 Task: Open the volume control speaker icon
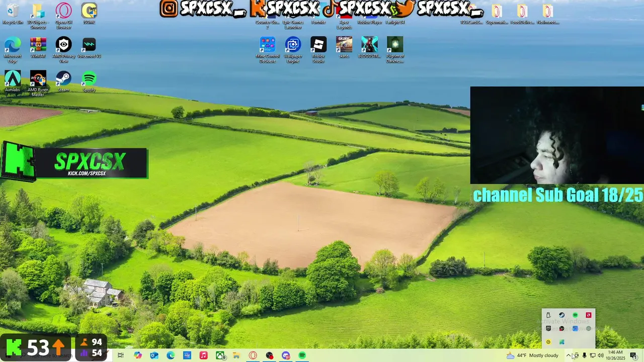(x=600, y=355)
